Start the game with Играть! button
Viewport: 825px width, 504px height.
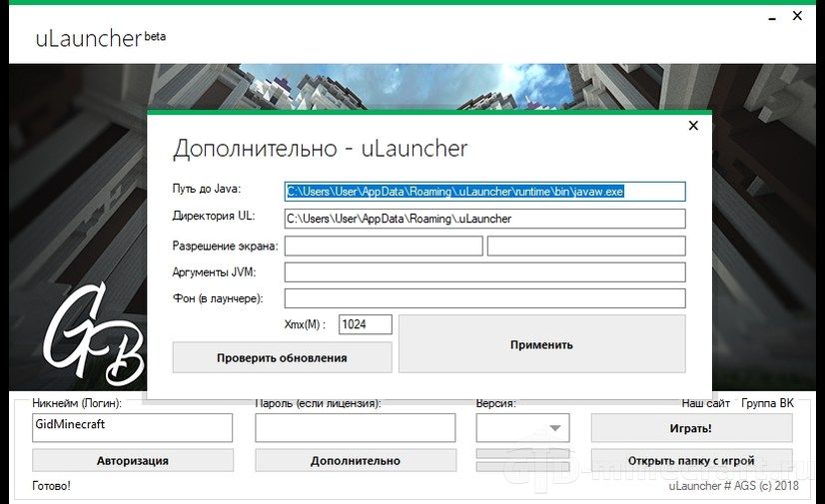691,428
